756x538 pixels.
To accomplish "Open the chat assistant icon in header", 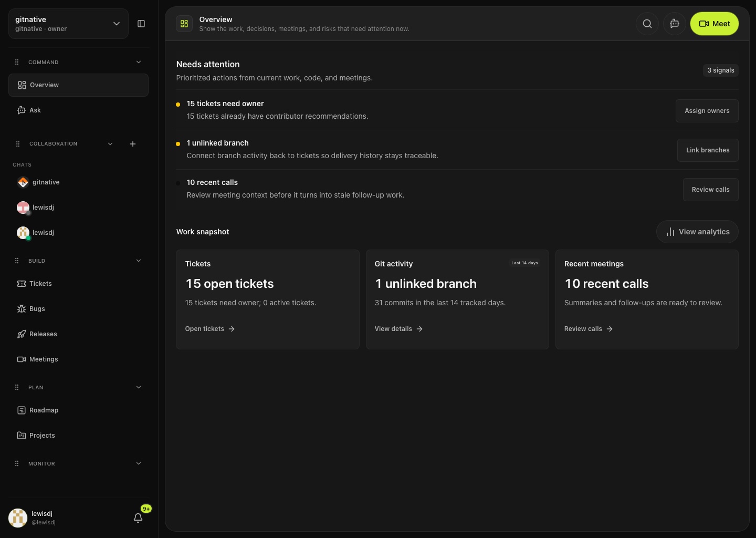I will [675, 24].
